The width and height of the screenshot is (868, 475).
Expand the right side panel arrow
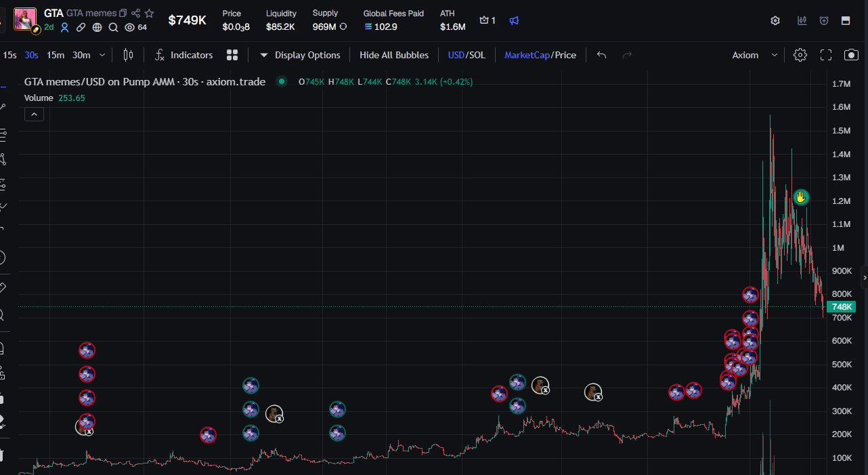pos(865,278)
